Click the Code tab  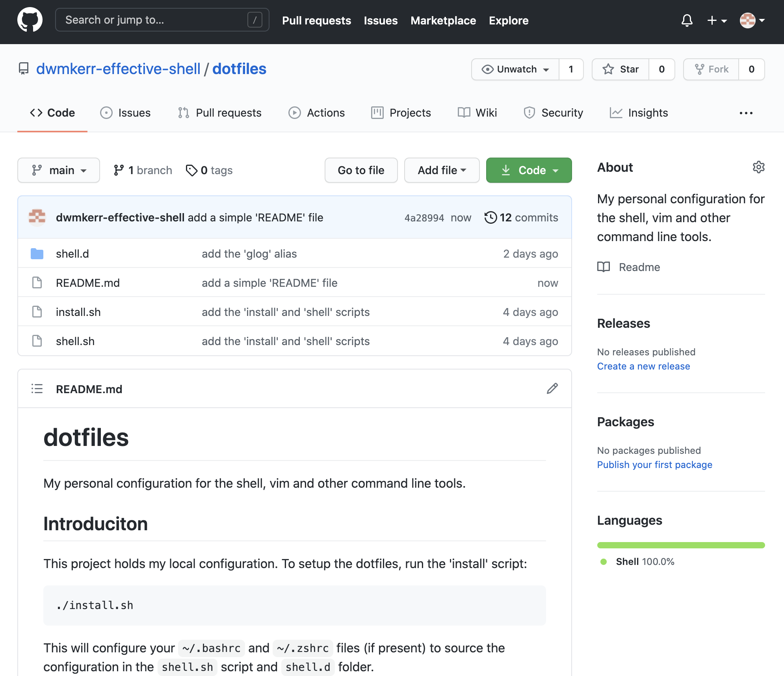(53, 113)
